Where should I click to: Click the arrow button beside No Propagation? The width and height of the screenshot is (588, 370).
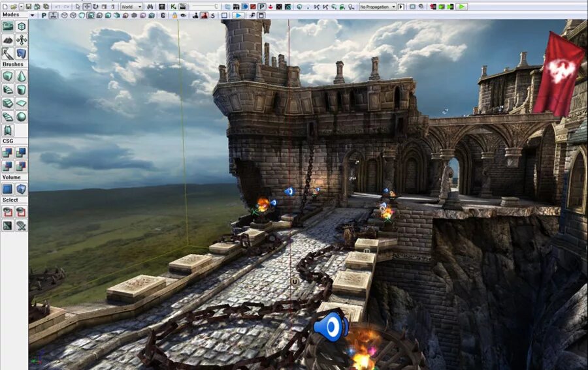click(x=401, y=7)
